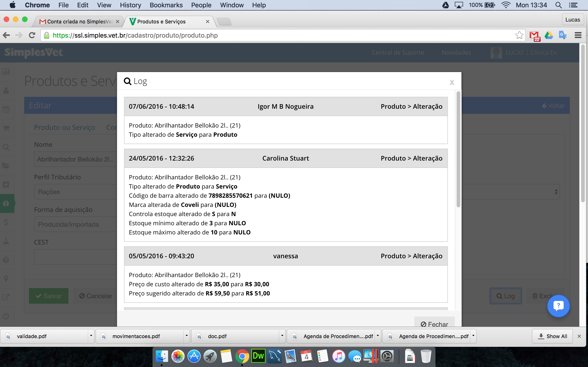Expand the doc.pdf download options arrow
This screenshot has height=367, width=588.
[x=282, y=336]
